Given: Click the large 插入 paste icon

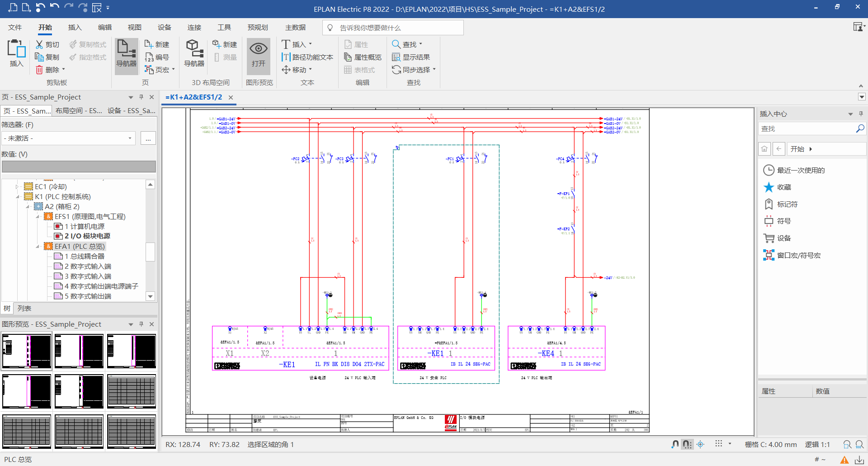Looking at the screenshot, I should (16, 53).
